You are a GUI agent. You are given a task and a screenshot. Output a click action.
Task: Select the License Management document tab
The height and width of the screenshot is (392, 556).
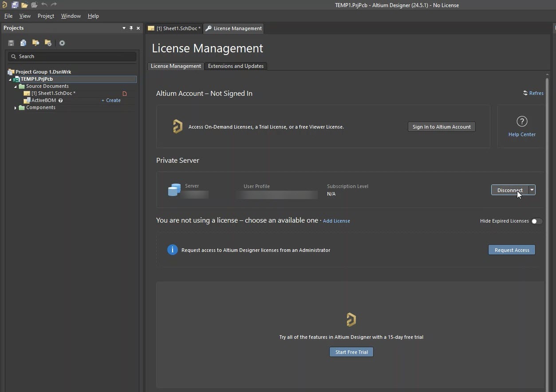pyautogui.click(x=233, y=28)
